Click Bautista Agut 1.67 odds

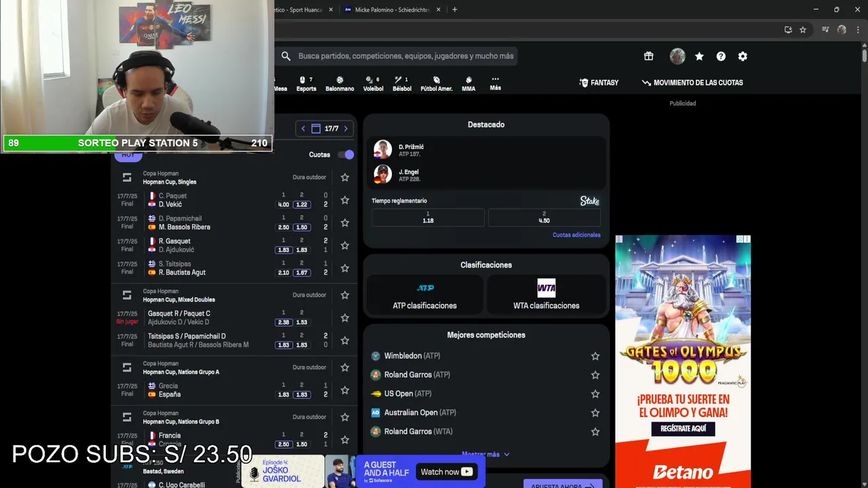tap(302, 272)
